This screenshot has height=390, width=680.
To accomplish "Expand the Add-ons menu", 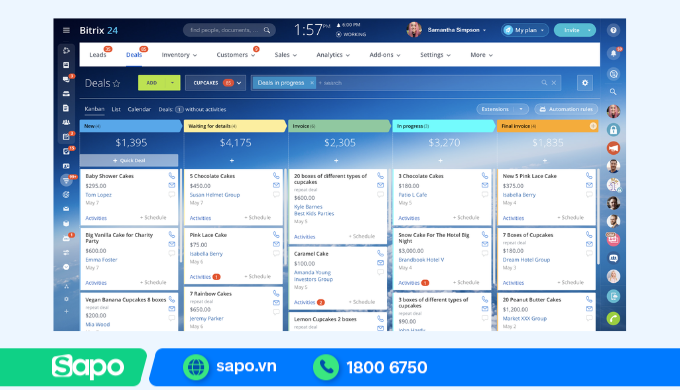I will tap(385, 55).
